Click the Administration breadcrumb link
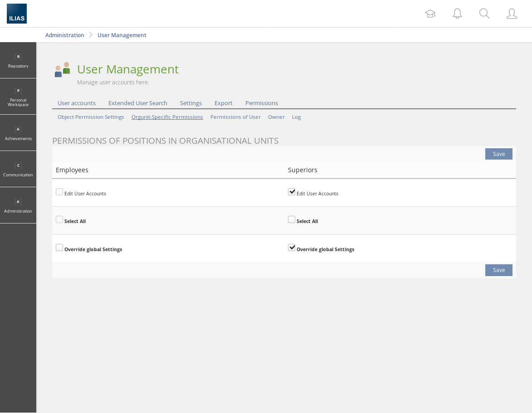Image resolution: width=532 pixels, height=413 pixels. point(64,35)
